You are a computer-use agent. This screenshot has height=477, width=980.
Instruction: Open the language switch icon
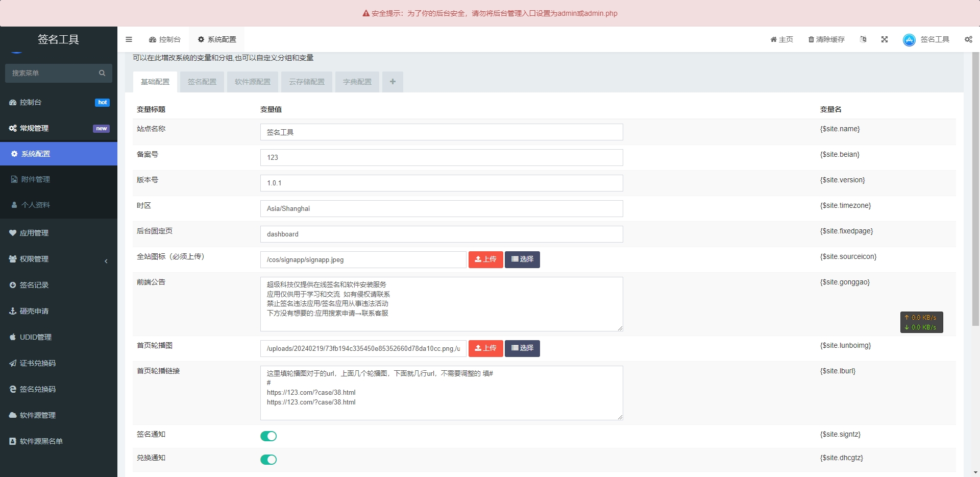pyautogui.click(x=863, y=39)
